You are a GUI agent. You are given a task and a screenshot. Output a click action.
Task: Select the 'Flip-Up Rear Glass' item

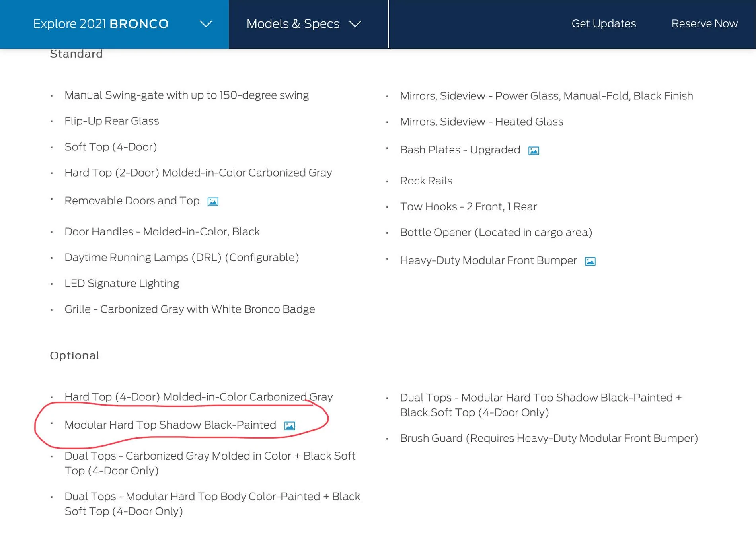(x=112, y=121)
